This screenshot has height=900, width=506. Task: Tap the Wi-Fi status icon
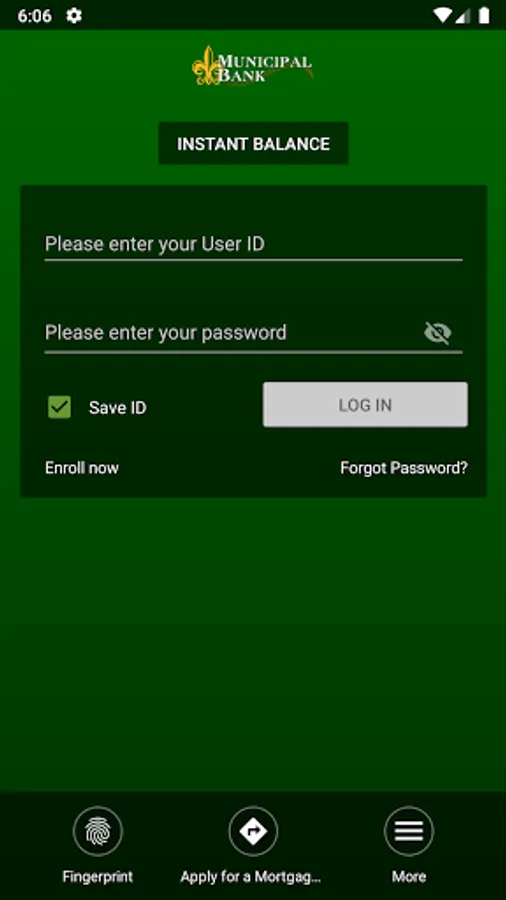coord(442,15)
